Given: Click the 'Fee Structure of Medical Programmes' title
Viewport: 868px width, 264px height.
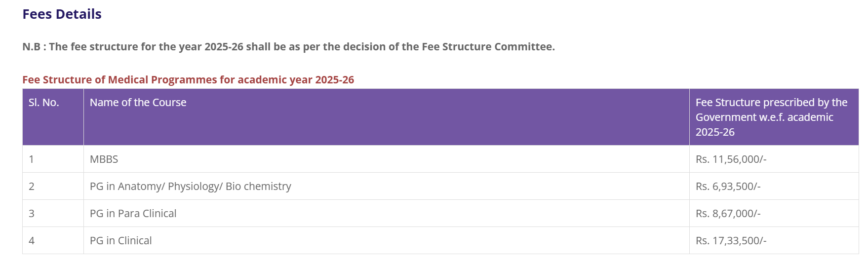Looking at the screenshot, I should click(x=188, y=80).
